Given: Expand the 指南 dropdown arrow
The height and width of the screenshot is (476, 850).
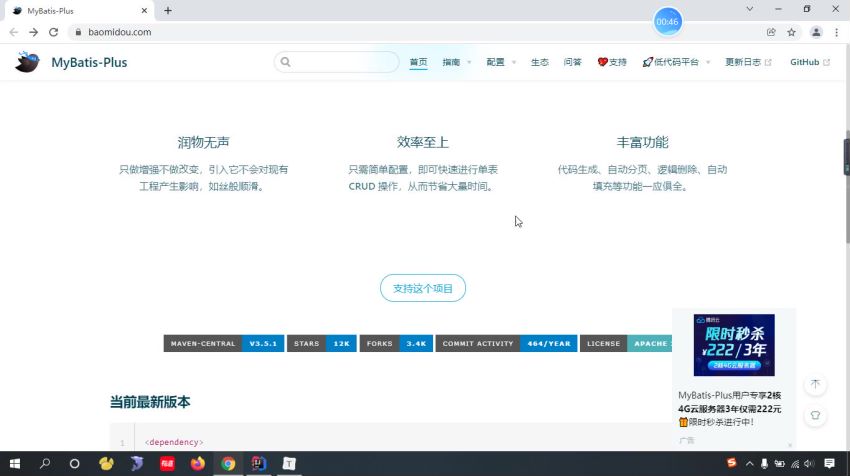Looking at the screenshot, I should pyautogui.click(x=469, y=62).
